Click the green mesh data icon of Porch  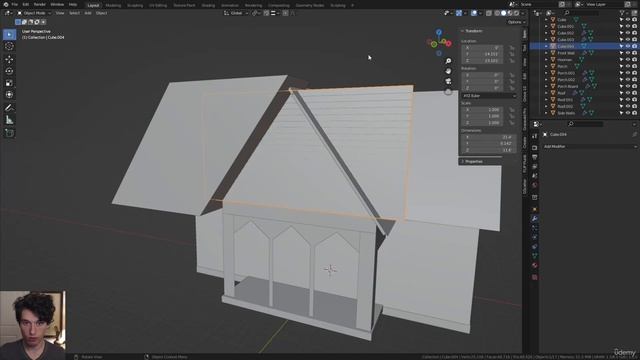pyautogui.click(x=577, y=66)
